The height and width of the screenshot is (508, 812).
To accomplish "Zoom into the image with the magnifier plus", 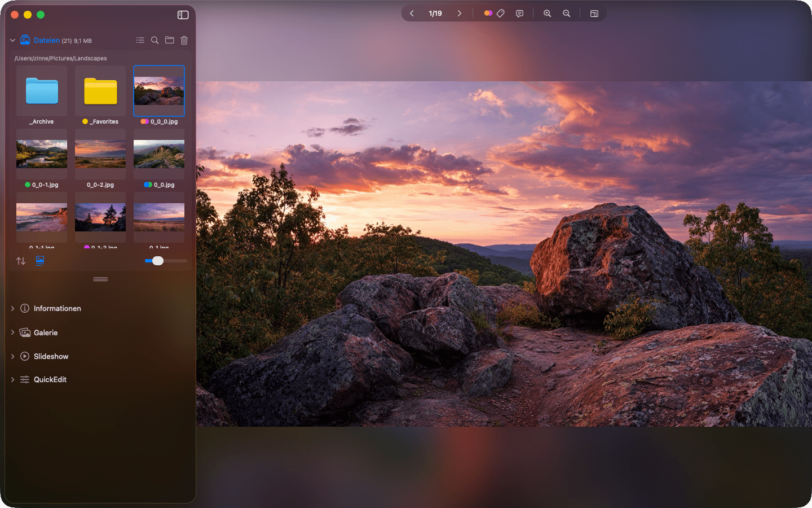I will [547, 13].
